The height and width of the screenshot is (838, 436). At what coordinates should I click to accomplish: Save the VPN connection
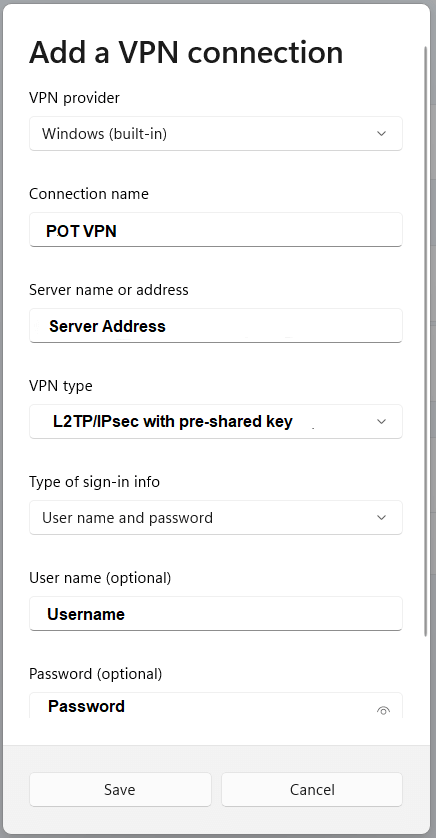[120, 789]
